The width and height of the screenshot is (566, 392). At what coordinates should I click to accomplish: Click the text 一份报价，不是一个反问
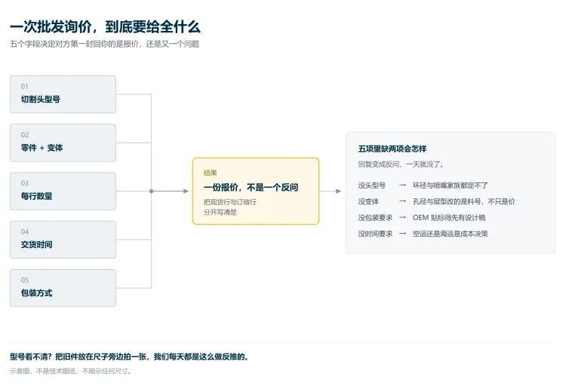251,188
